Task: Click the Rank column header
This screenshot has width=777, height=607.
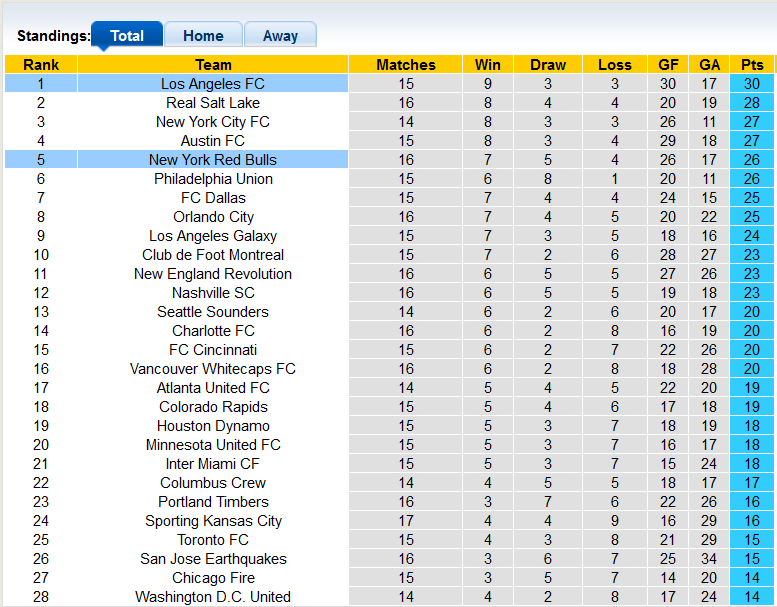Action: [41, 65]
